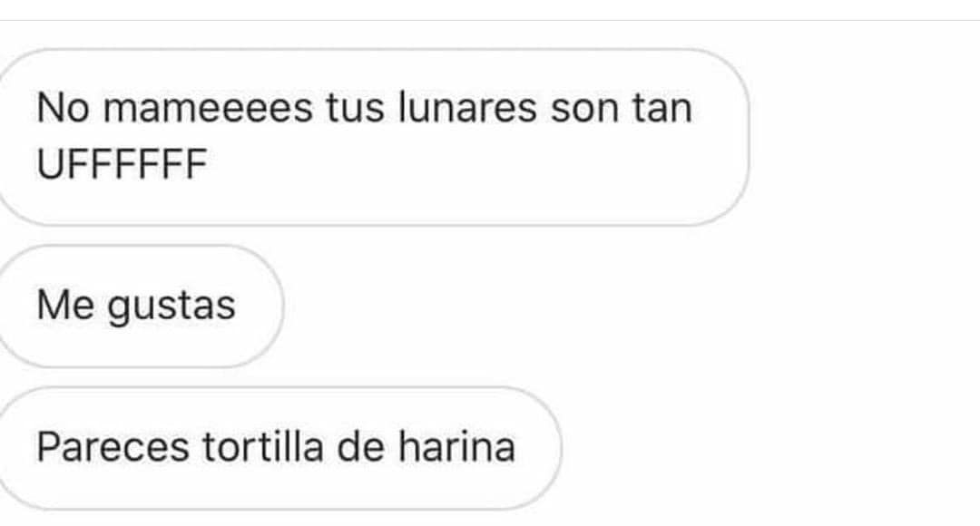Click the word "UFFFFFF" in first message
Viewport: 980px width, 526px height.
tap(122, 164)
